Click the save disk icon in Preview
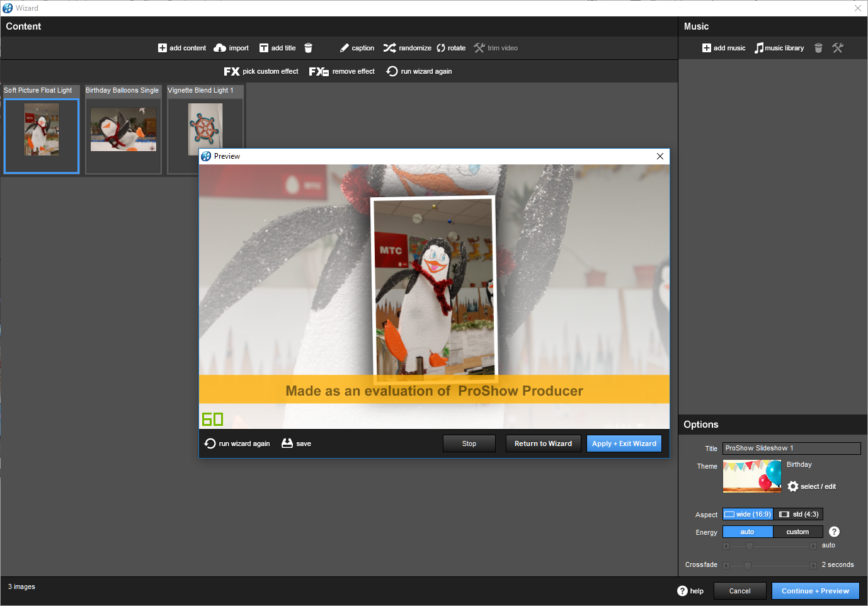 click(287, 443)
